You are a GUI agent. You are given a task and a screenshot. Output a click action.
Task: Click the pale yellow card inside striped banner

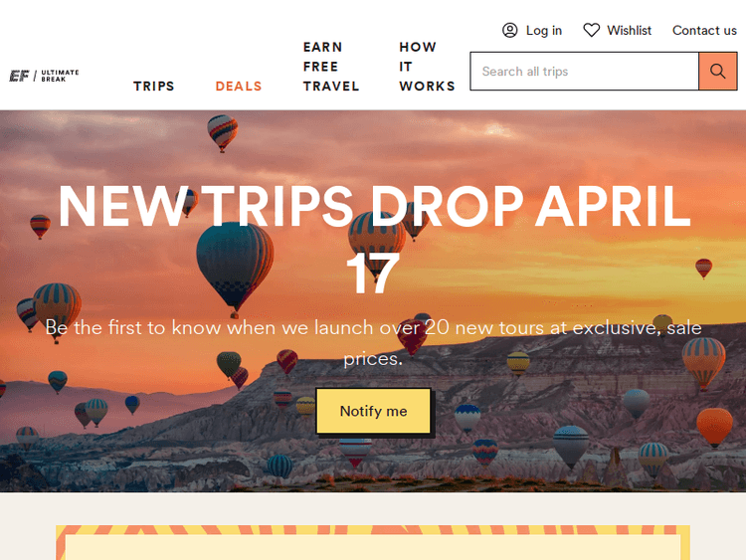point(373,547)
